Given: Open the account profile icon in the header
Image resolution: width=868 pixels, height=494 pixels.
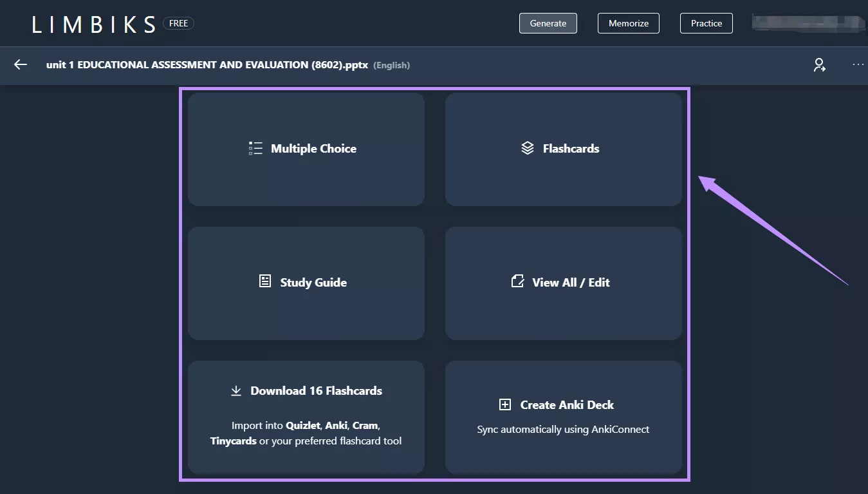Looking at the screenshot, I should pos(819,65).
